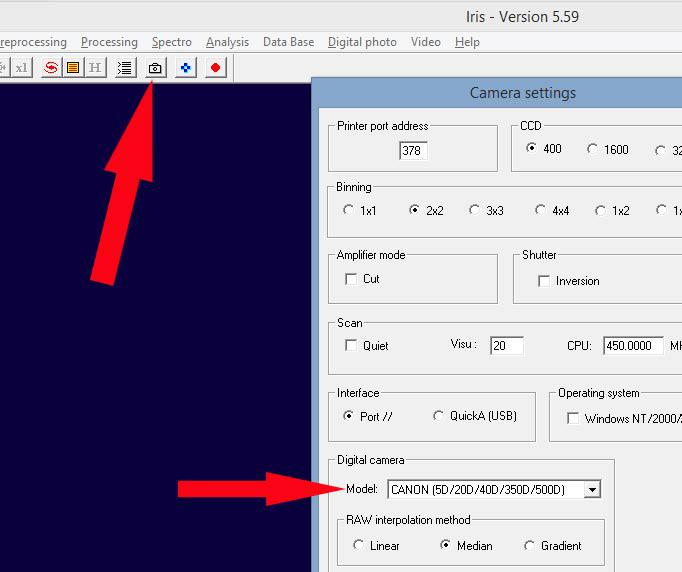
Task: Open the Digital photo menu
Action: tap(362, 42)
